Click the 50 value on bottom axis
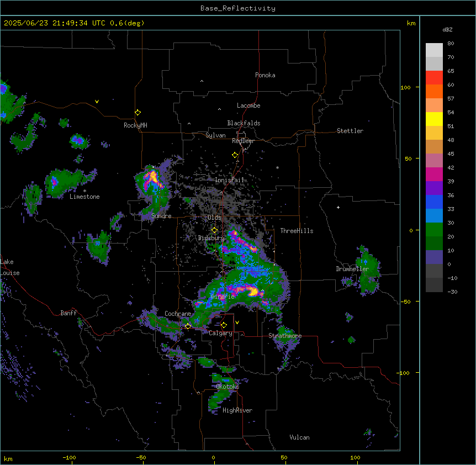Viewport: 476px width, 465px height. (x=284, y=457)
